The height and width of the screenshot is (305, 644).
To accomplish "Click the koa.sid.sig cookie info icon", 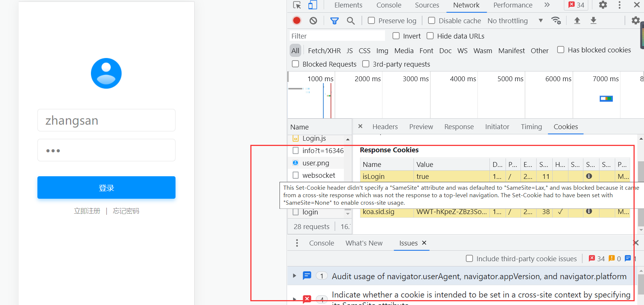I will [589, 211].
